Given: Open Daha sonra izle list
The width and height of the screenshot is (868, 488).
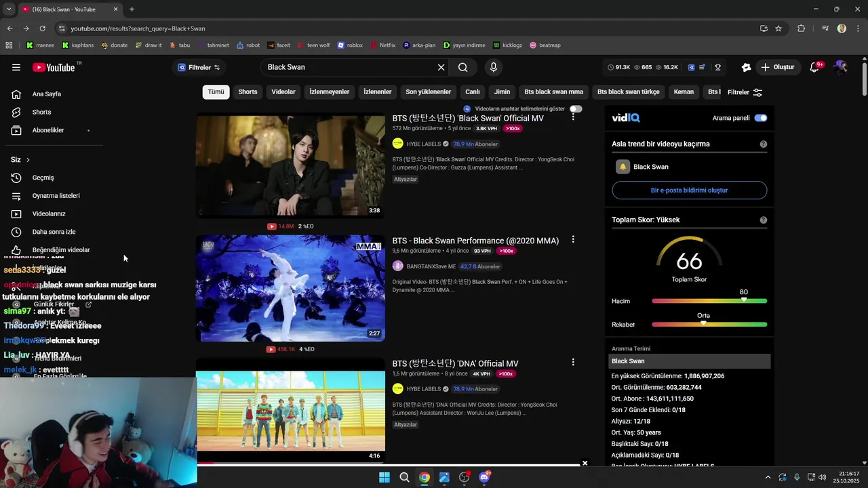Looking at the screenshot, I should point(54,232).
